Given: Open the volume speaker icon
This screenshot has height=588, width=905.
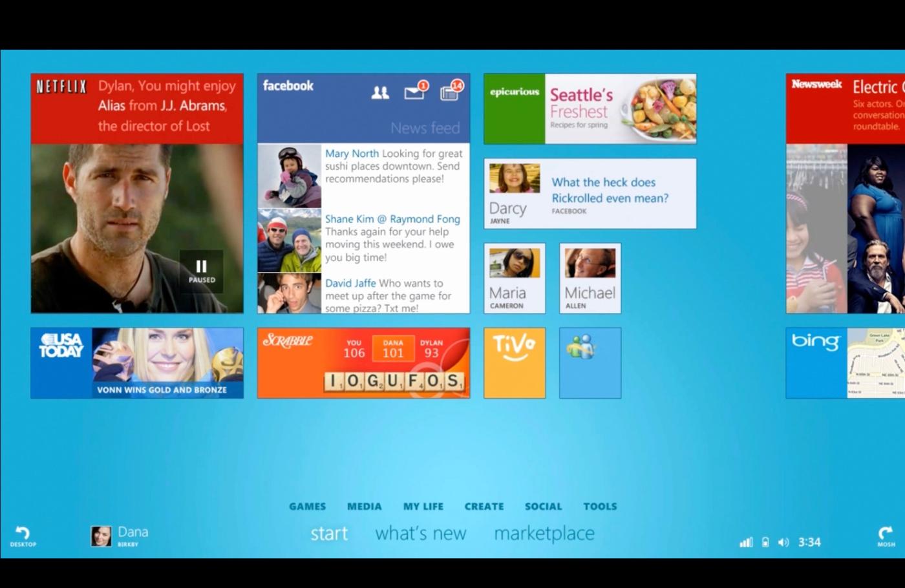Looking at the screenshot, I should [783, 542].
